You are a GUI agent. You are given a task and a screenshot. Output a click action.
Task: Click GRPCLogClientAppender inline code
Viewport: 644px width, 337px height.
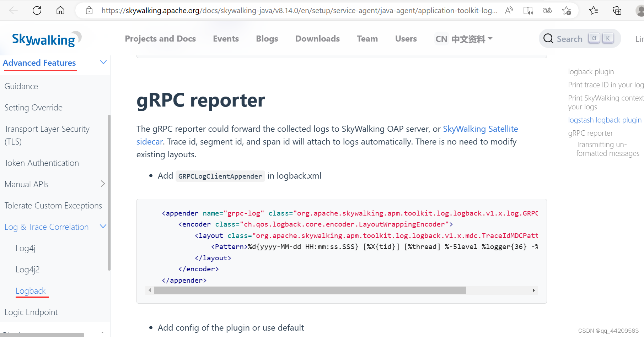click(x=220, y=176)
